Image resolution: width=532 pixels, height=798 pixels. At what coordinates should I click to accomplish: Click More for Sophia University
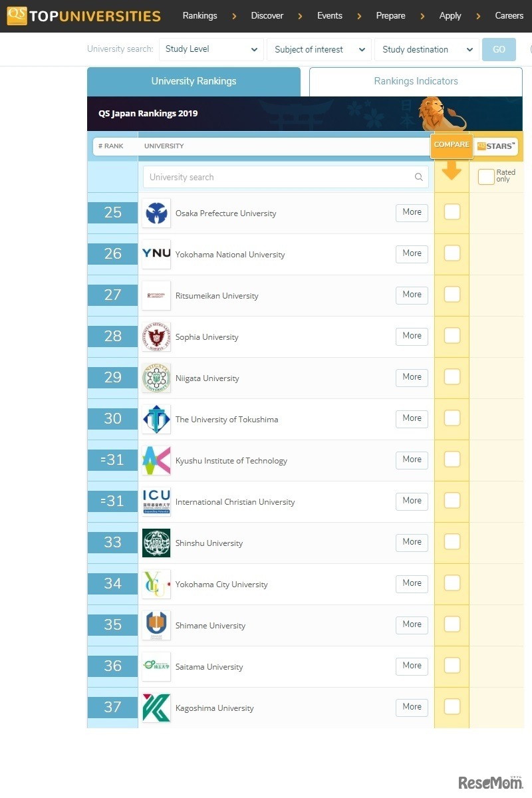click(x=412, y=336)
